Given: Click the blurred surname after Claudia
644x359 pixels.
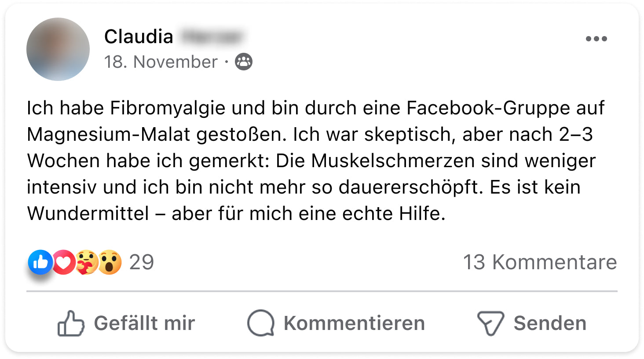Looking at the screenshot, I should point(212,37).
